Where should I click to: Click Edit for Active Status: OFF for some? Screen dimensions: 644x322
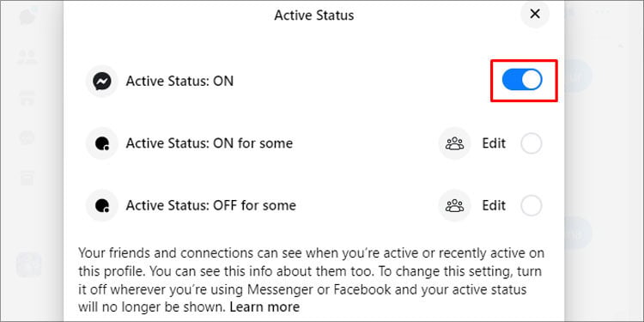(x=494, y=205)
